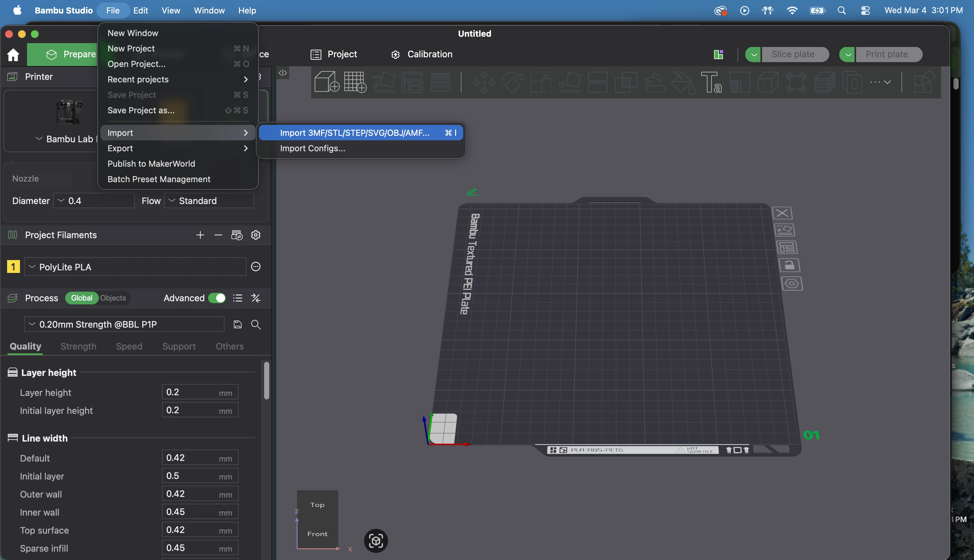Screen dimensions: 974x560
Task: Open the PolyLite PLA filament dropdown
Action: [x=135, y=267]
